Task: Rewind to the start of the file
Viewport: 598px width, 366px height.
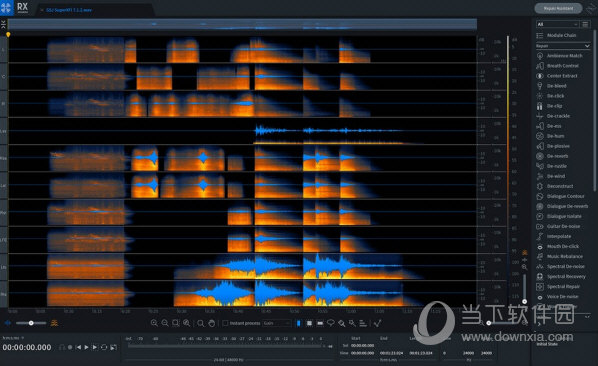Action: pyautogui.click(x=78, y=347)
